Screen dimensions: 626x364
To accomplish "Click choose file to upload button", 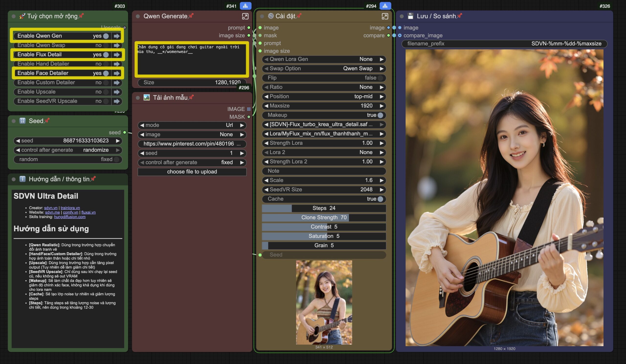I will [x=192, y=172].
